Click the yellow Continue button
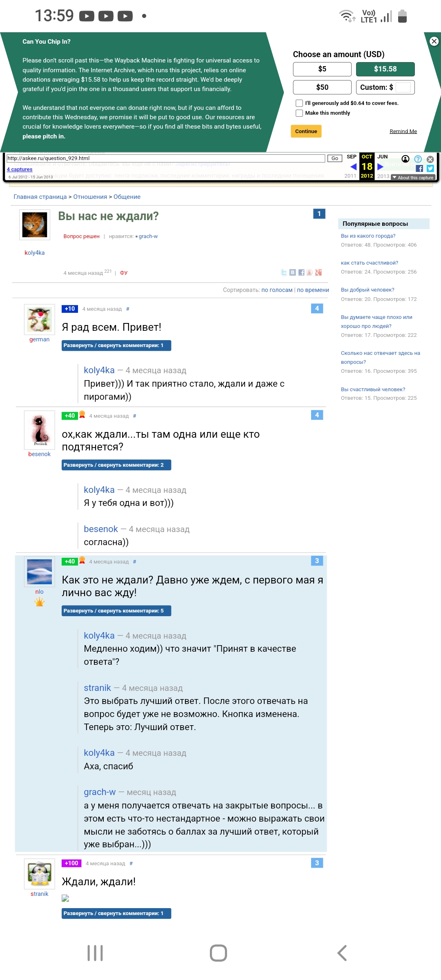441x980 pixels. tap(306, 131)
